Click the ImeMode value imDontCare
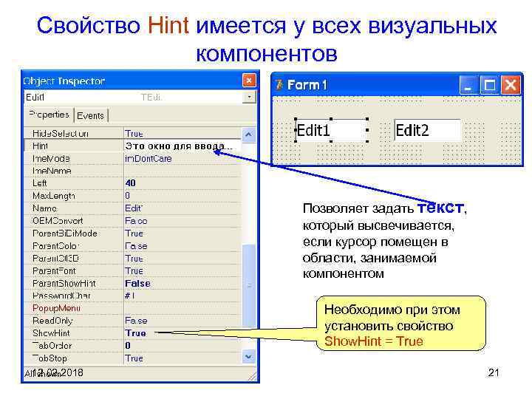This screenshot has width=532, height=399. click(x=149, y=158)
